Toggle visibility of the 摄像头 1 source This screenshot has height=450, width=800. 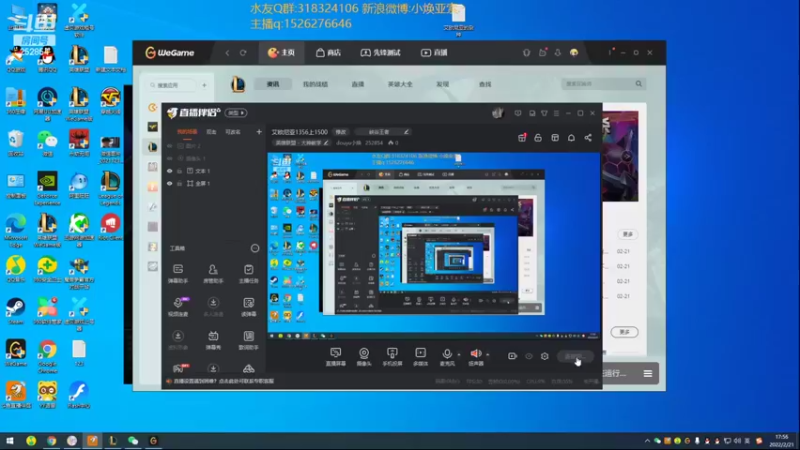point(170,158)
